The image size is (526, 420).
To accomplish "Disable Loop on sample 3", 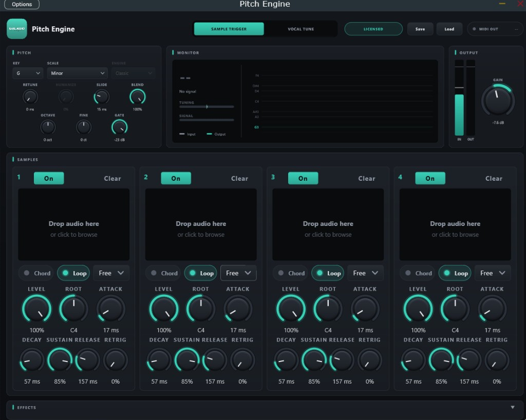I will (x=328, y=273).
